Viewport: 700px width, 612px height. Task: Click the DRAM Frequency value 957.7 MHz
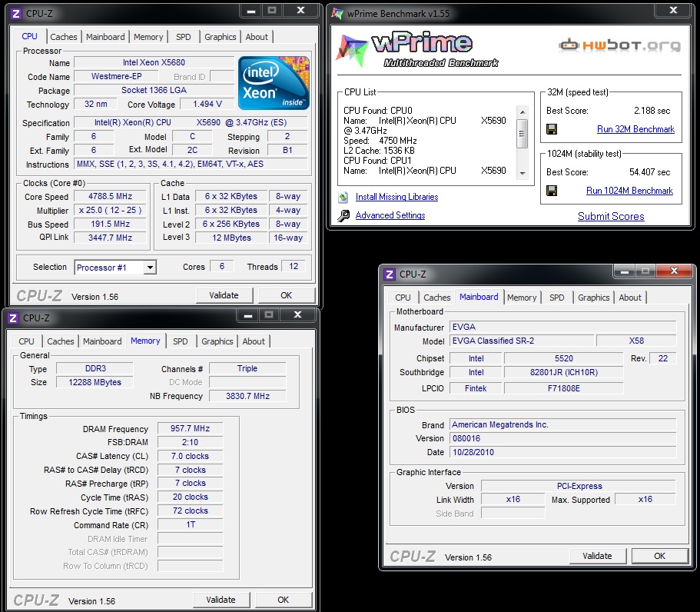click(x=191, y=428)
